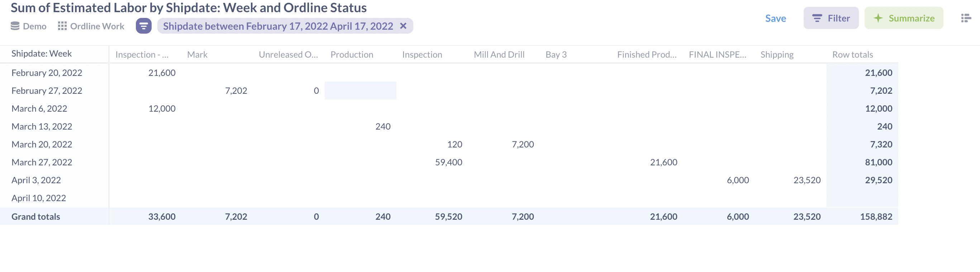Click the Inspection - ... column header
Image resolution: width=980 pixels, height=272 pixels.
point(142,54)
